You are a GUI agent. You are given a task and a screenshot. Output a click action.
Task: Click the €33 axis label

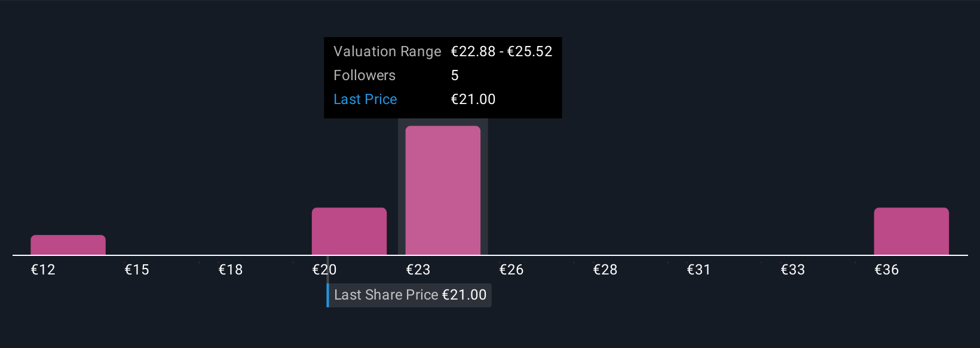[793, 270]
